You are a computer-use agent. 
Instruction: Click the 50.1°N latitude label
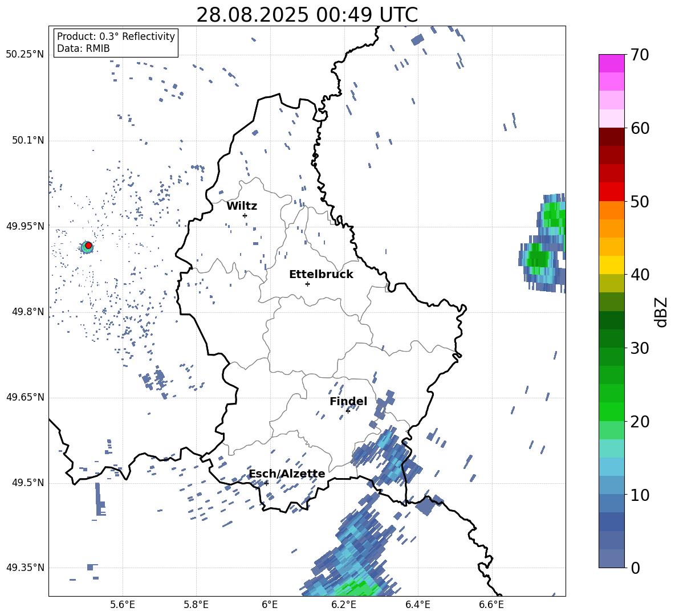pos(27,140)
